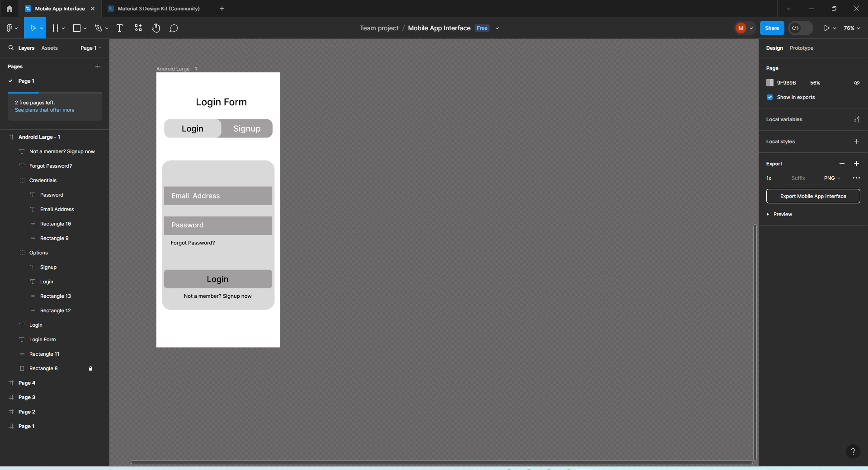
Task: Present the prototype with play icon
Action: [826, 28]
